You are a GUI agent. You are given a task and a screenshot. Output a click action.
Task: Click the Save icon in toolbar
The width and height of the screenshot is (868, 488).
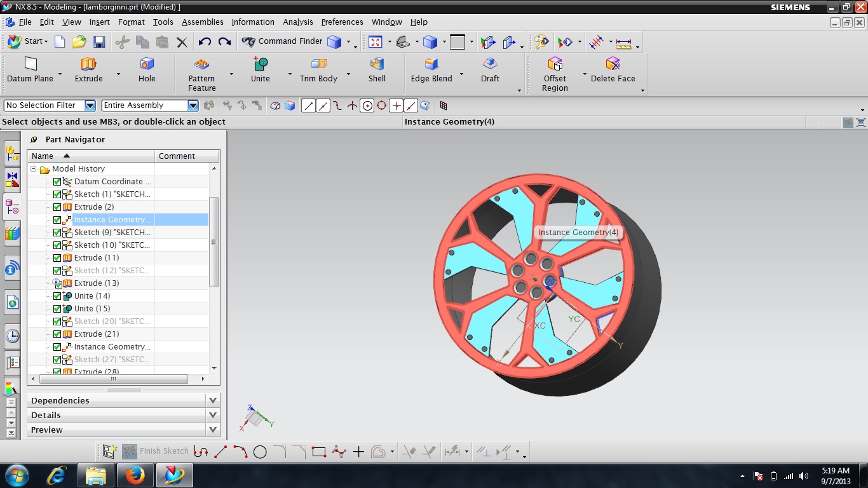99,42
